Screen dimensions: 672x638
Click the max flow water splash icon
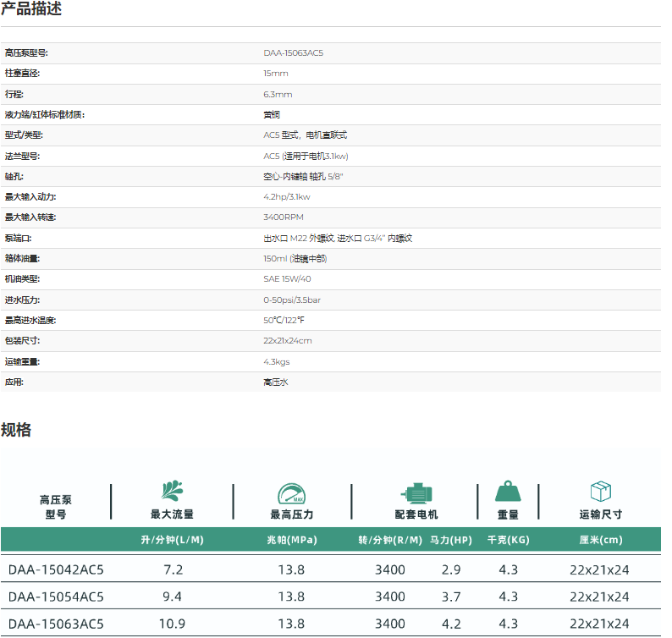[x=173, y=492]
